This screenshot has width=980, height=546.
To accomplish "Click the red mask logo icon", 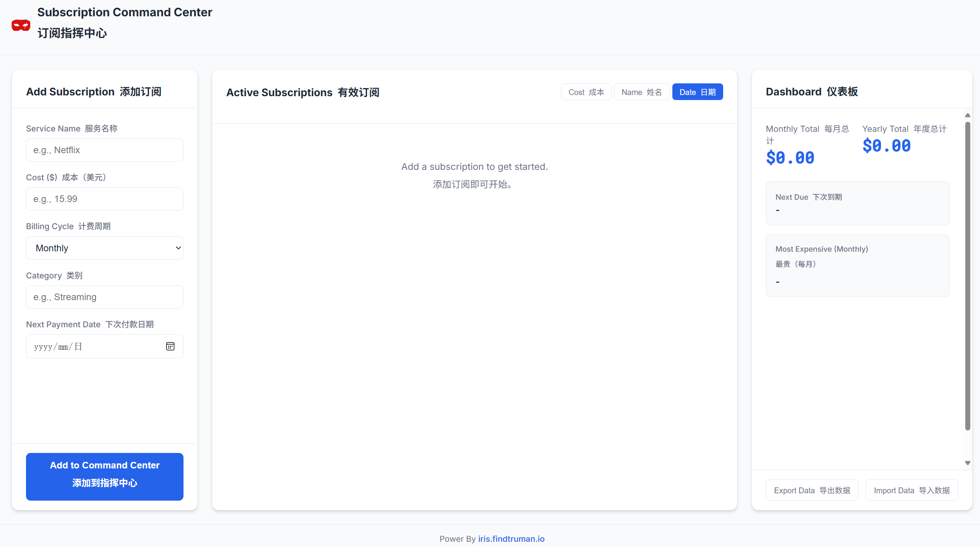I will pyautogui.click(x=21, y=26).
